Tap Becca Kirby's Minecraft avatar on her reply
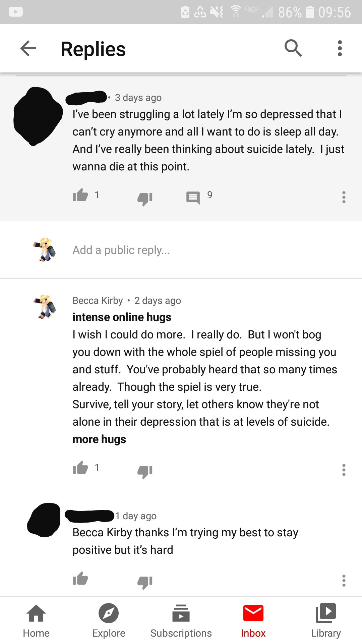Image resolution: width=362 pixels, height=644 pixels. click(x=45, y=307)
